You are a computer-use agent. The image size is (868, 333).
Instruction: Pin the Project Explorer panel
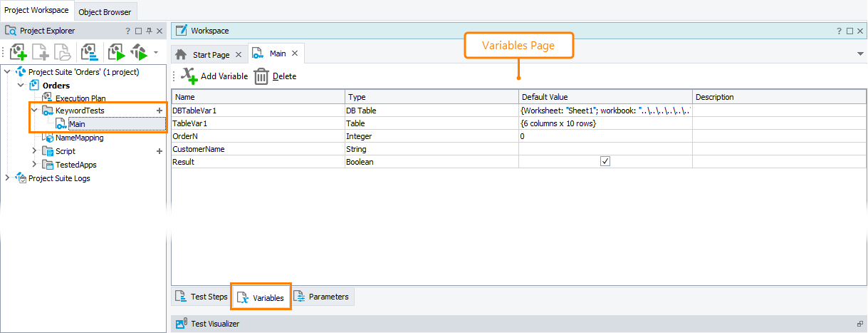click(x=149, y=31)
